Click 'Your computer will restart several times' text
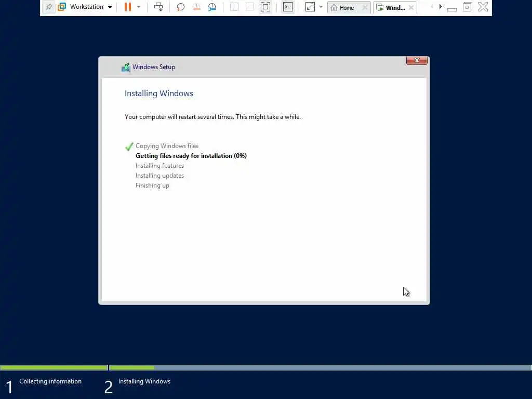This screenshot has height=399, width=532. click(212, 117)
